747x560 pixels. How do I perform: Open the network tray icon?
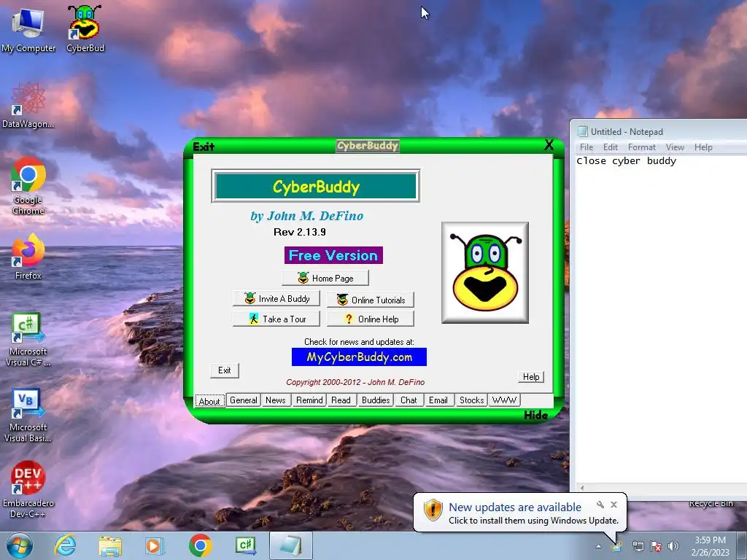point(638,546)
